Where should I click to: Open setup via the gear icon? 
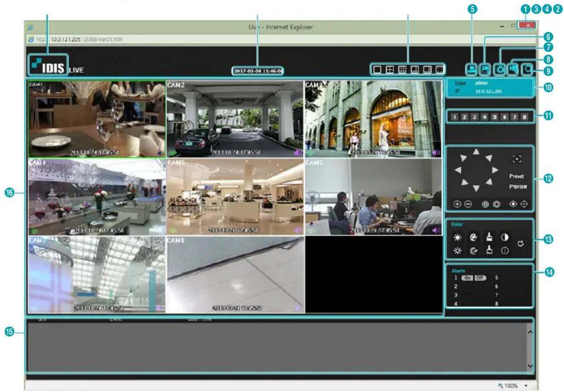[499, 70]
